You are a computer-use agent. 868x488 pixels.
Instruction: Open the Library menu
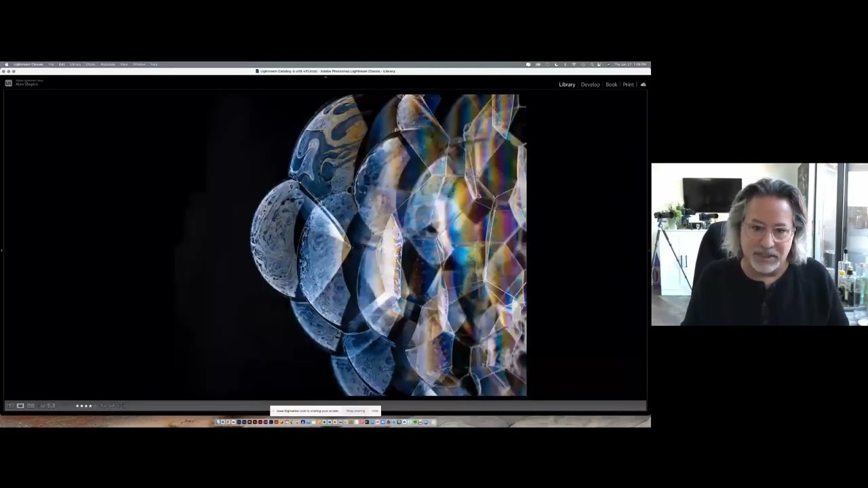(75, 64)
